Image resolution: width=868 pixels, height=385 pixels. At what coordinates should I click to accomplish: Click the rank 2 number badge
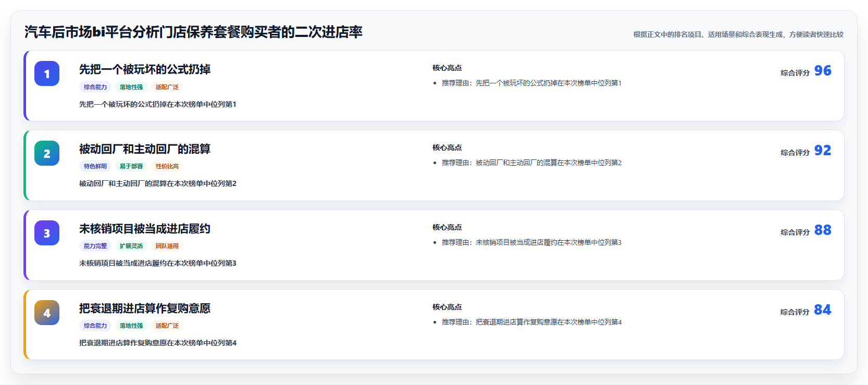[47, 153]
